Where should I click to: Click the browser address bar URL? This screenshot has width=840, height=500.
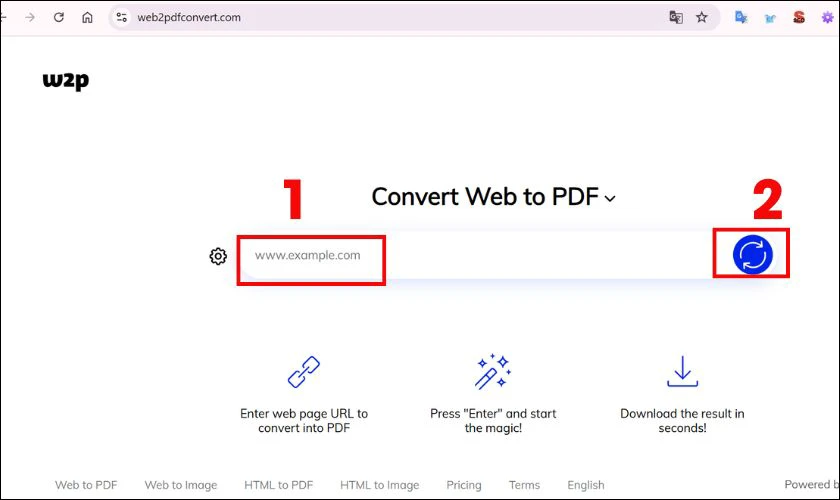pos(188,17)
